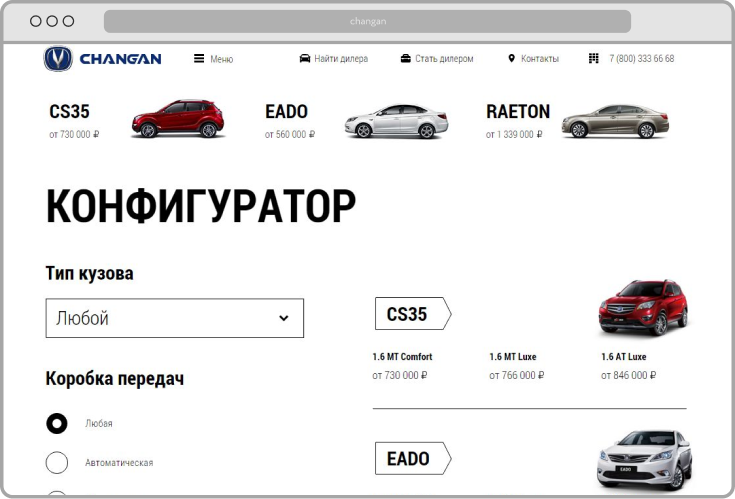Select the RAETON model heading in top row
The image size is (735, 499).
518,112
